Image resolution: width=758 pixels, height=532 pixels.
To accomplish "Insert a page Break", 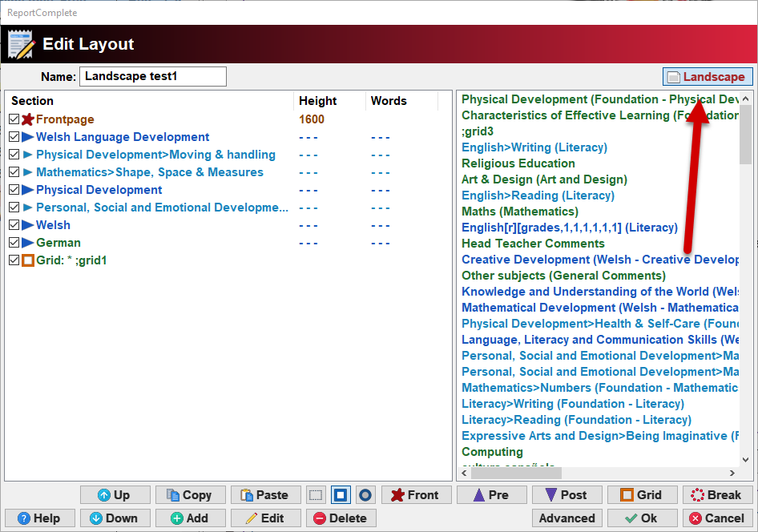I will [718, 495].
